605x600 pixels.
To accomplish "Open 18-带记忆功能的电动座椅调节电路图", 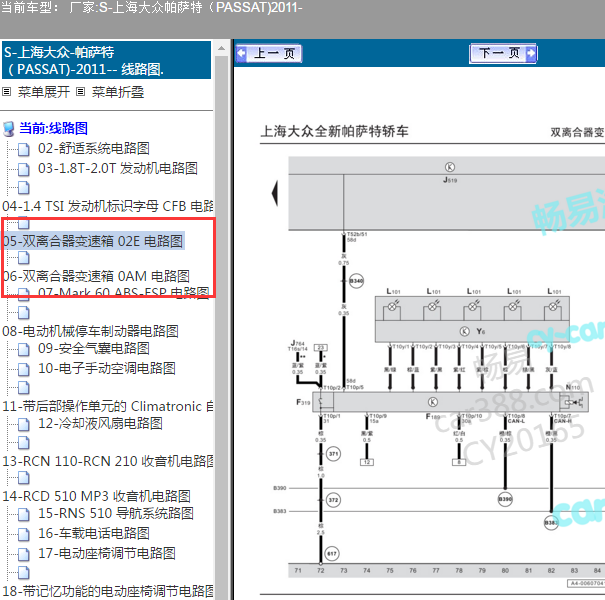I will [108, 591].
